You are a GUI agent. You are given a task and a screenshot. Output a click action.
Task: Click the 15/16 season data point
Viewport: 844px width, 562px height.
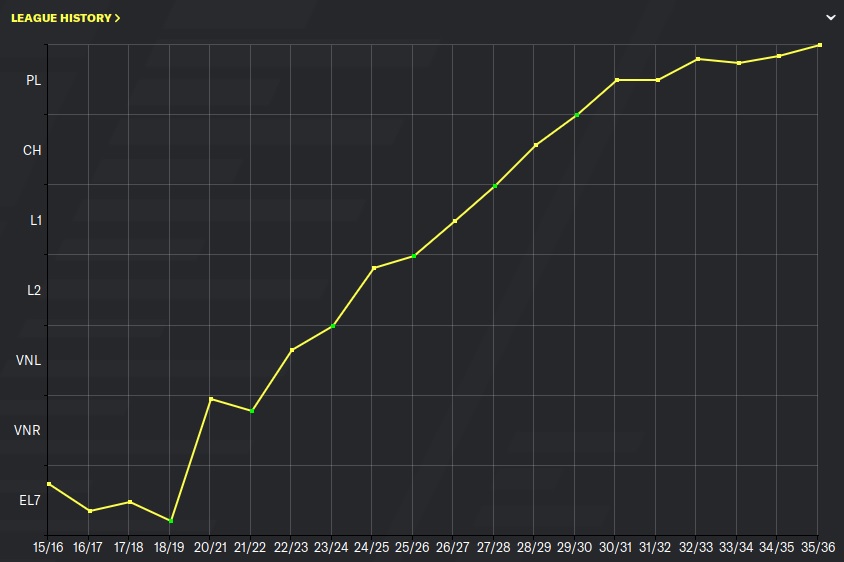(49, 484)
